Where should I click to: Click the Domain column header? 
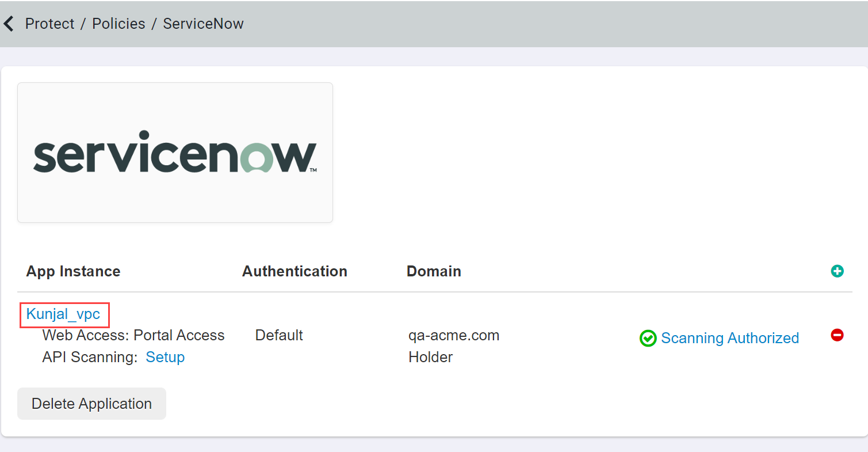[x=434, y=271]
